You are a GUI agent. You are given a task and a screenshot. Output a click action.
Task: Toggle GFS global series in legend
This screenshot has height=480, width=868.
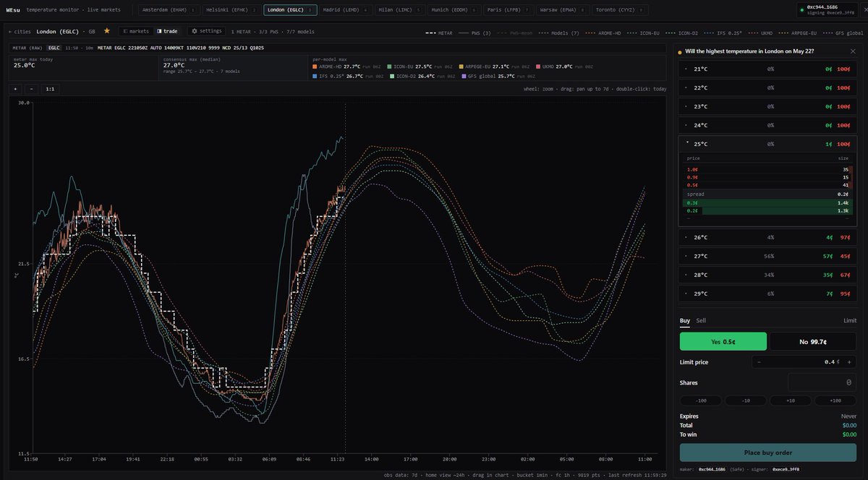tap(845, 33)
